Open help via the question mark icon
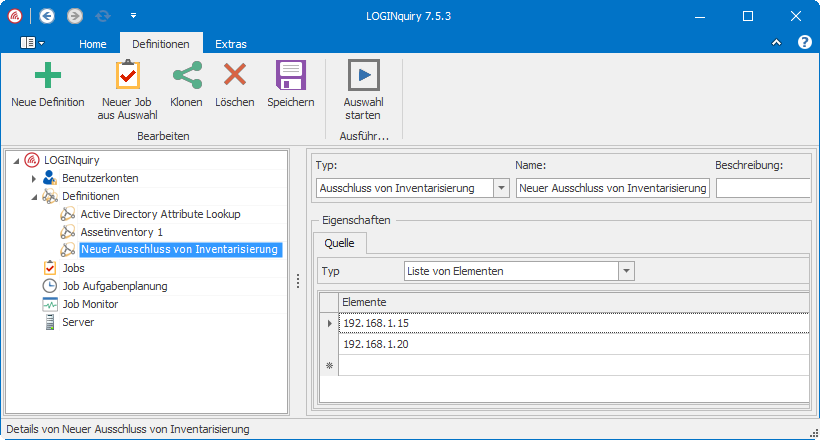This screenshot has width=820, height=440. (804, 42)
